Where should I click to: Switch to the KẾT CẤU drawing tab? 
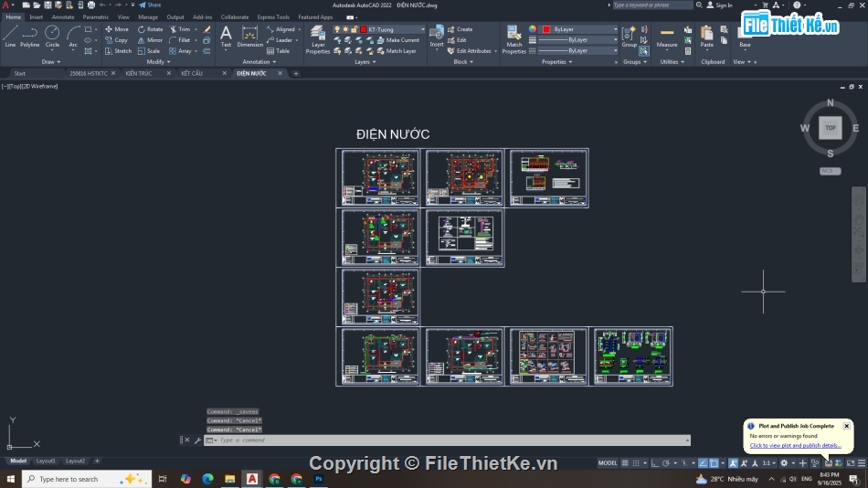click(x=192, y=73)
